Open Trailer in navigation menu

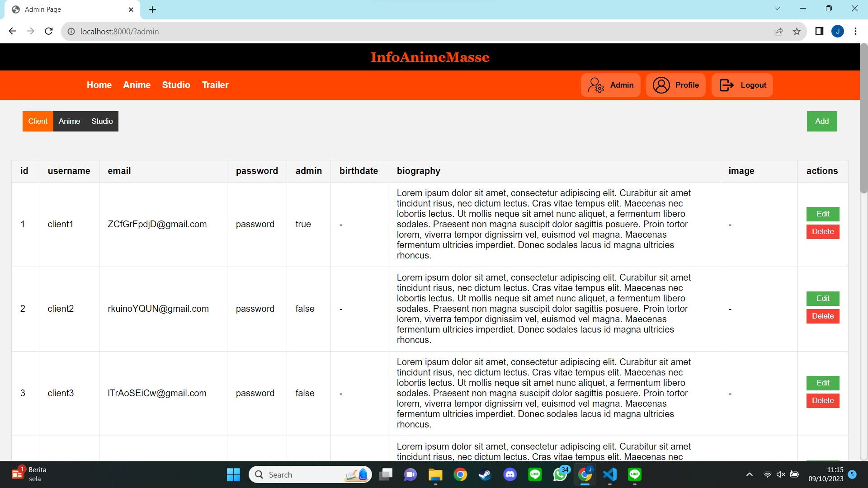(215, 85)
